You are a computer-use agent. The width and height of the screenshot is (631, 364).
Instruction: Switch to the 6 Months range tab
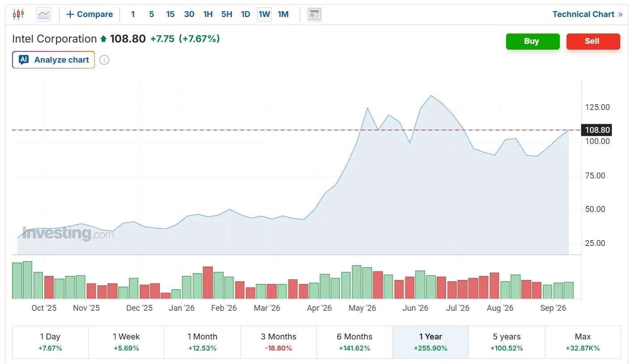[354, 342]
